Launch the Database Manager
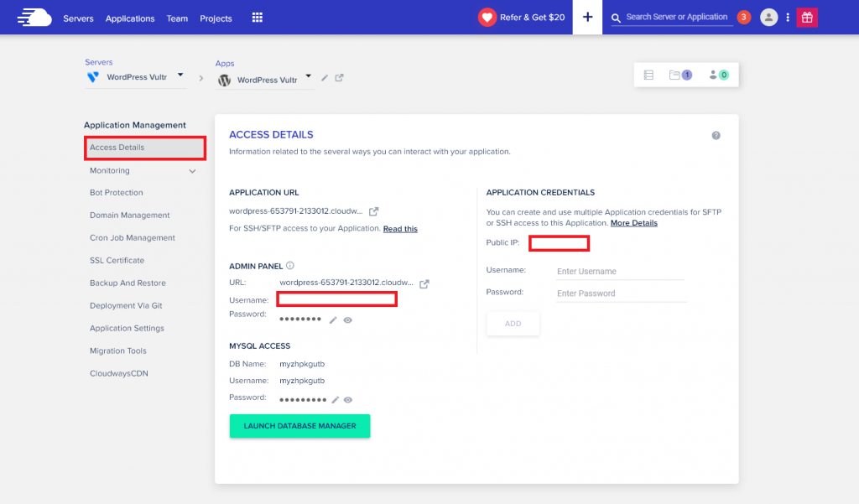Image resolution: width=859 pixels, height=504 pixels. click(299, 425)
